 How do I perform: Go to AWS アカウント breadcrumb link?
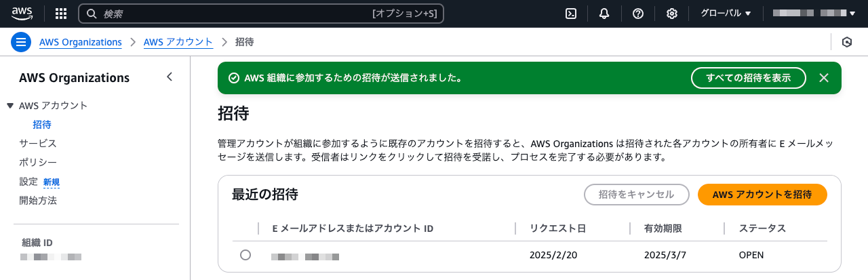click(x=178, y=42)
